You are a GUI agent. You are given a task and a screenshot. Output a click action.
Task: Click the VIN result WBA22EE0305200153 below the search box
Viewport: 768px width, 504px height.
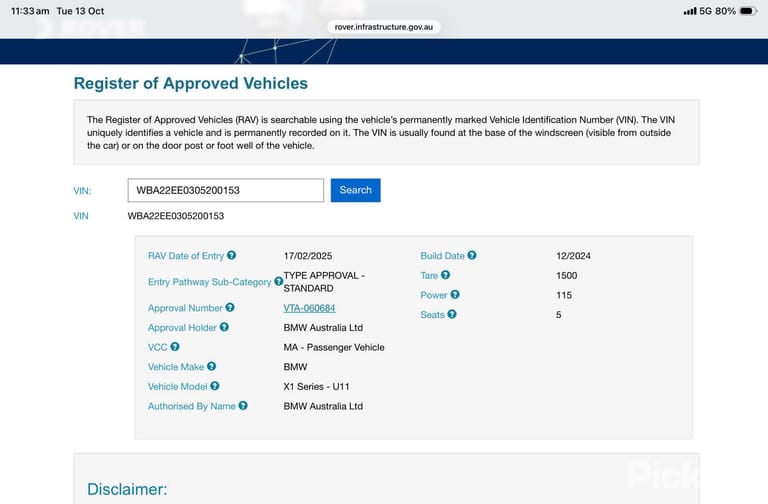[175, 216]
